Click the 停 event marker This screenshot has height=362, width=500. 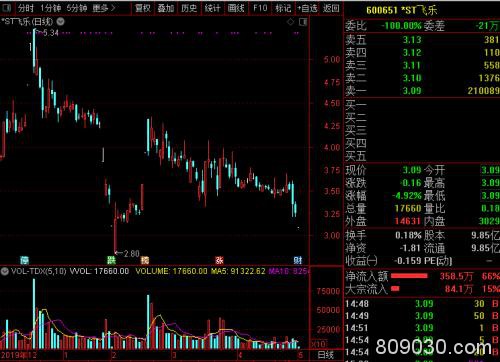point(24,260)
